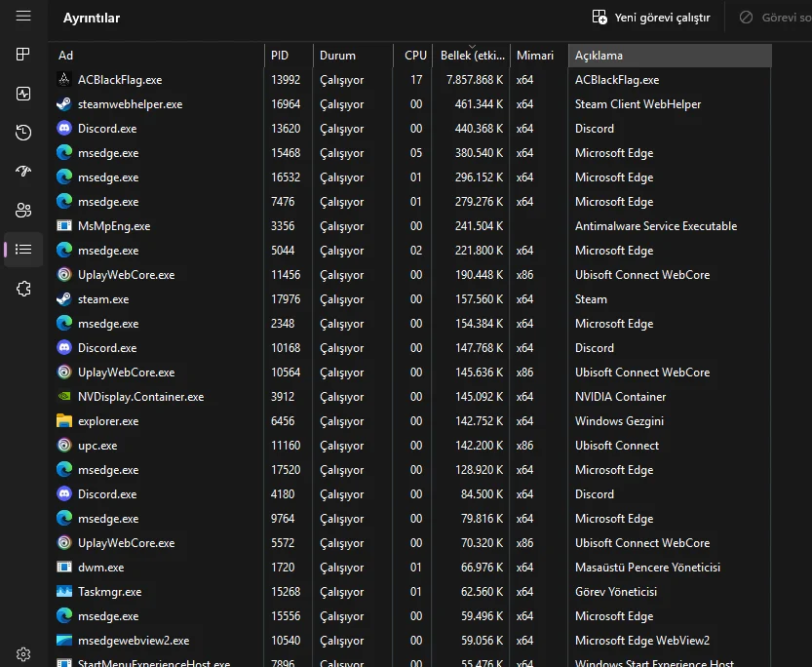Click the 'Görevi sonlandır' button

click(775, 18)
